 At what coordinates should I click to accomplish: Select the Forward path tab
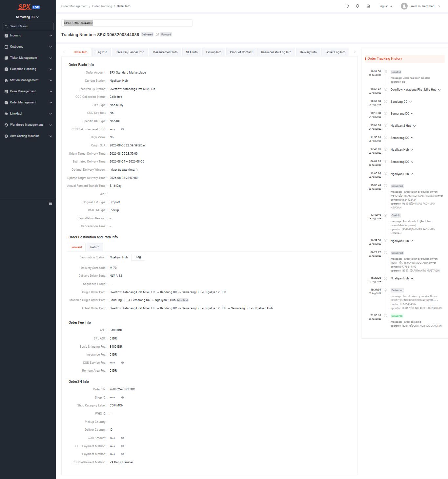pos(76,247)
